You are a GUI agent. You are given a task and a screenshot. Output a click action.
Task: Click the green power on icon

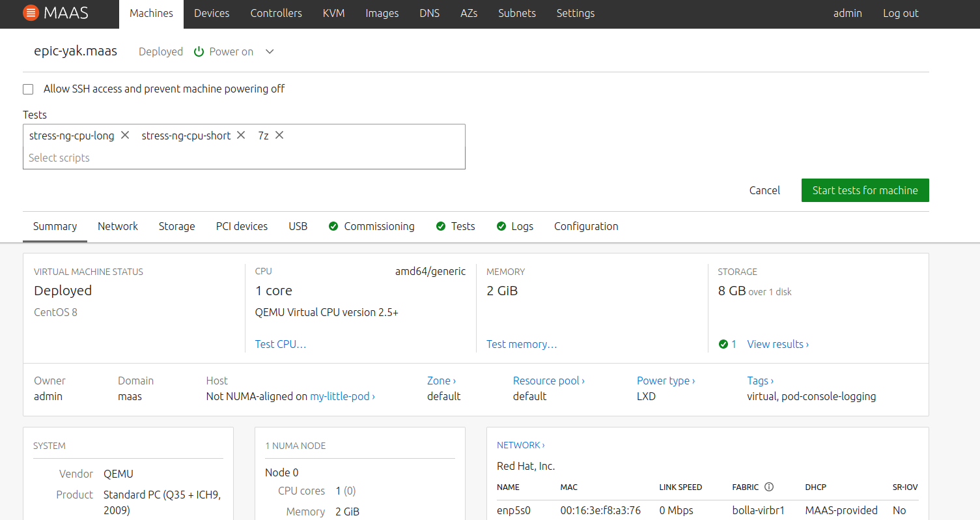199,51
